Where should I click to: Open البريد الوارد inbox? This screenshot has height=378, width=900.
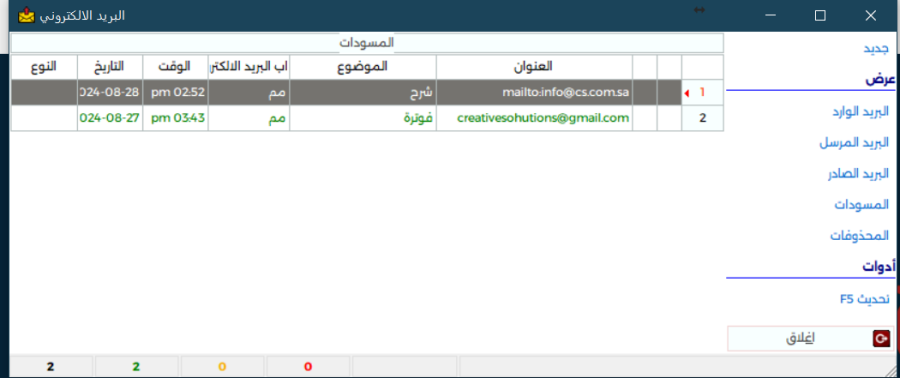click(x=860, y=111)
